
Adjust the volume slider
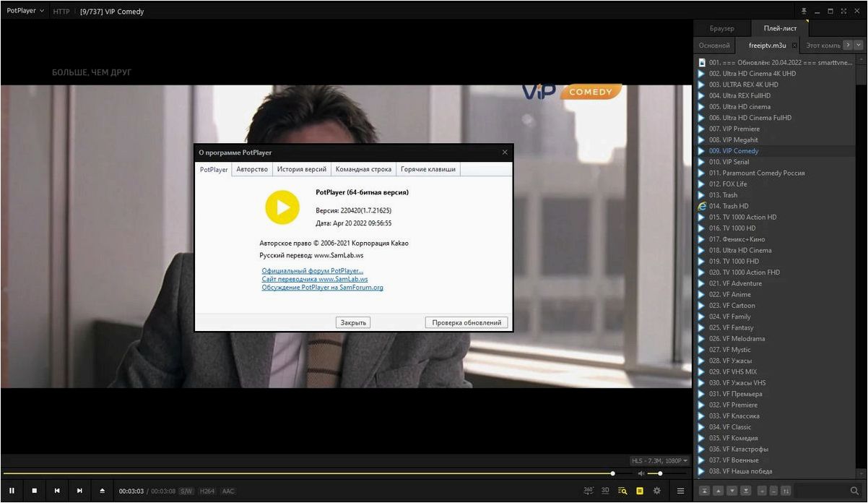click(x=665, y=473)
